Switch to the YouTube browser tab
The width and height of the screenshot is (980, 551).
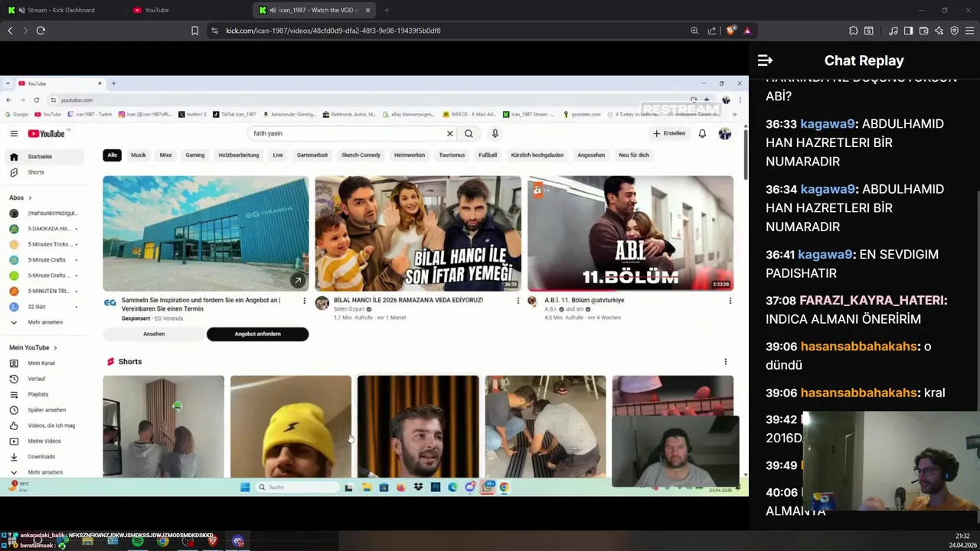[x=188, y=10]
